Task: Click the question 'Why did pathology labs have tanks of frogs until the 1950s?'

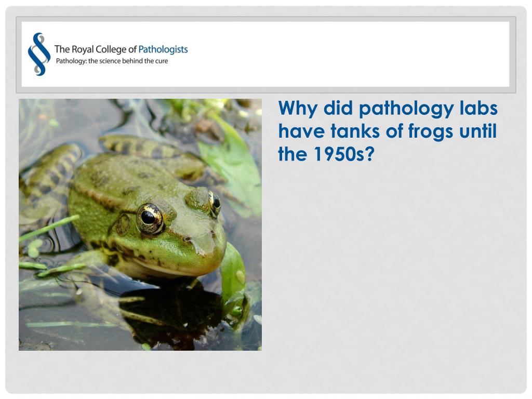Action: 388,131
